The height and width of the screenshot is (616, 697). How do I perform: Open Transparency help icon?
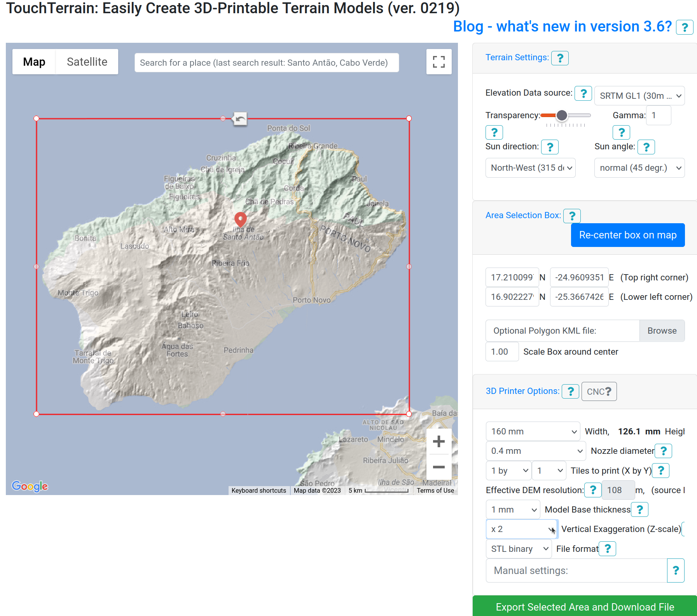[x=494, y=132]
